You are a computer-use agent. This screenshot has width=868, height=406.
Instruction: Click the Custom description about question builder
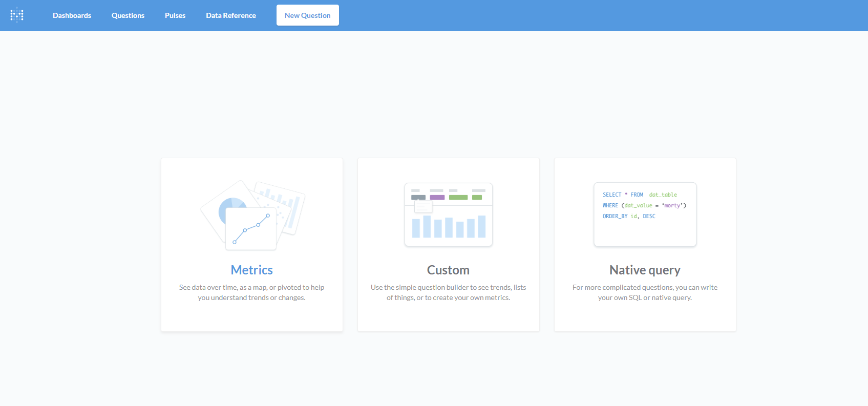pyautogui.click(x=449, y=292)
